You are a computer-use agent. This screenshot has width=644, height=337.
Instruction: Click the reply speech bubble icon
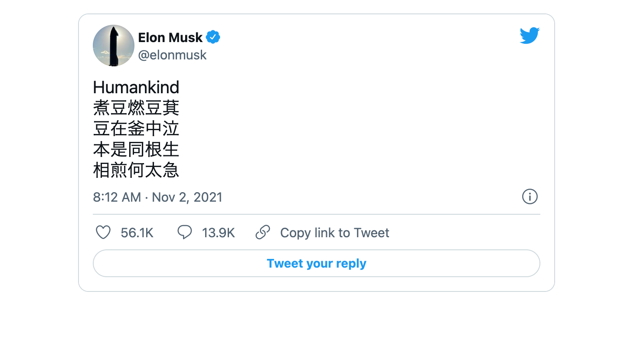[185, 232]
